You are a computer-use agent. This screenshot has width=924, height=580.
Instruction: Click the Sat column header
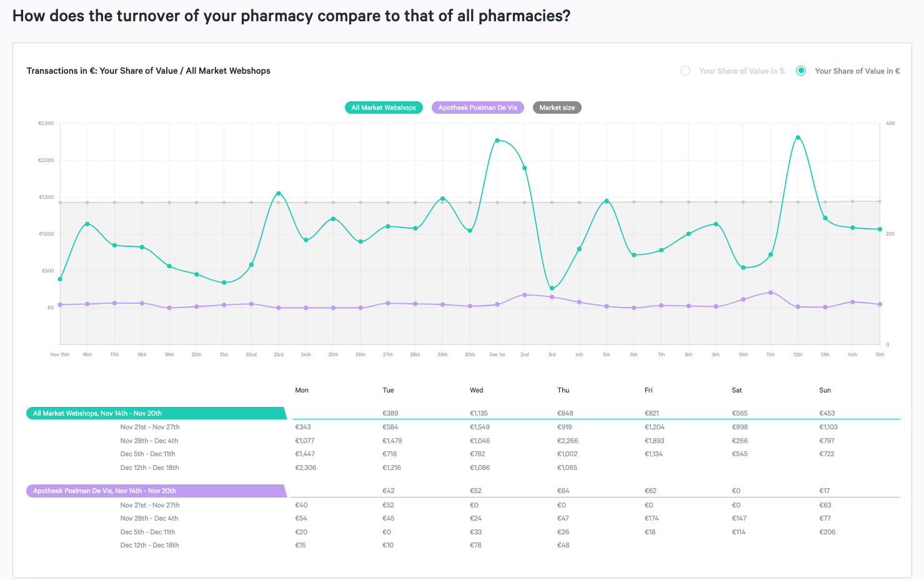tap(737, 390)
